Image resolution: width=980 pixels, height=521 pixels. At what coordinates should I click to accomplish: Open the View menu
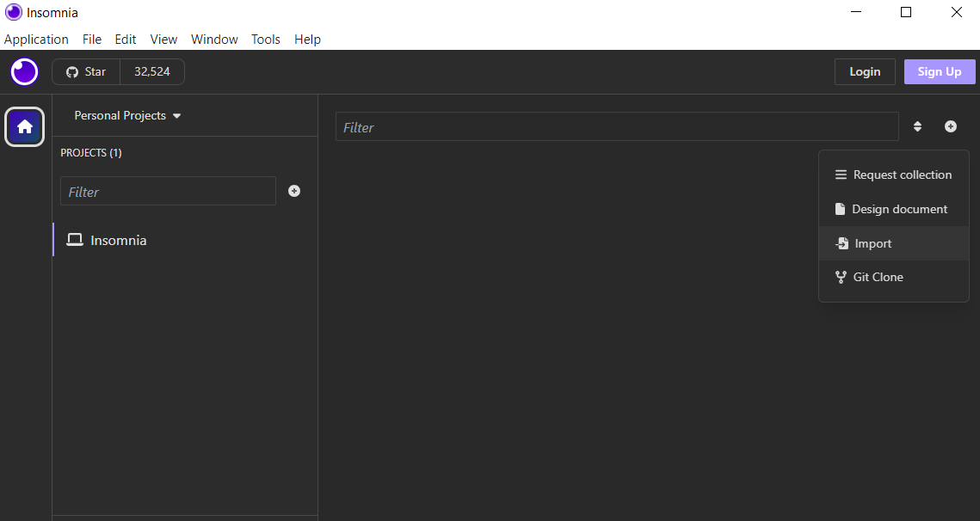pos(163,40)
